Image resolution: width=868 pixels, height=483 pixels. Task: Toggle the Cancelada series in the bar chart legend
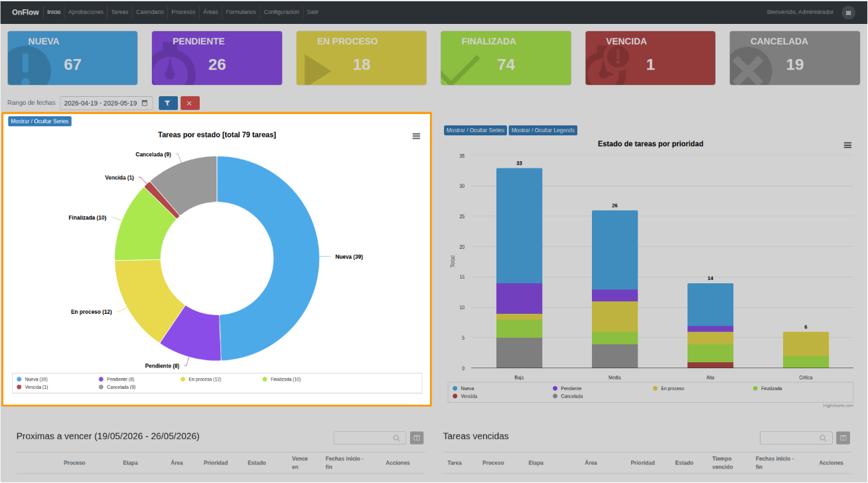click(567, 396)
